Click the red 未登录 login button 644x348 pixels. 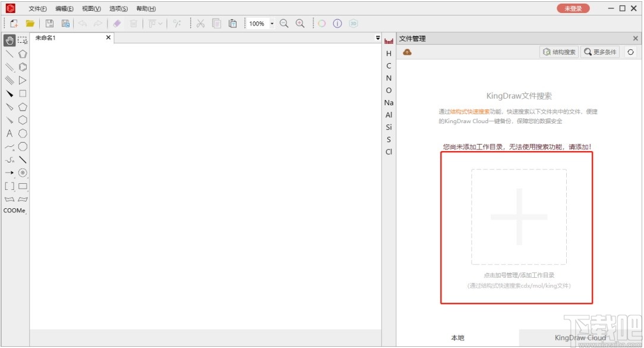coord(572,9)
